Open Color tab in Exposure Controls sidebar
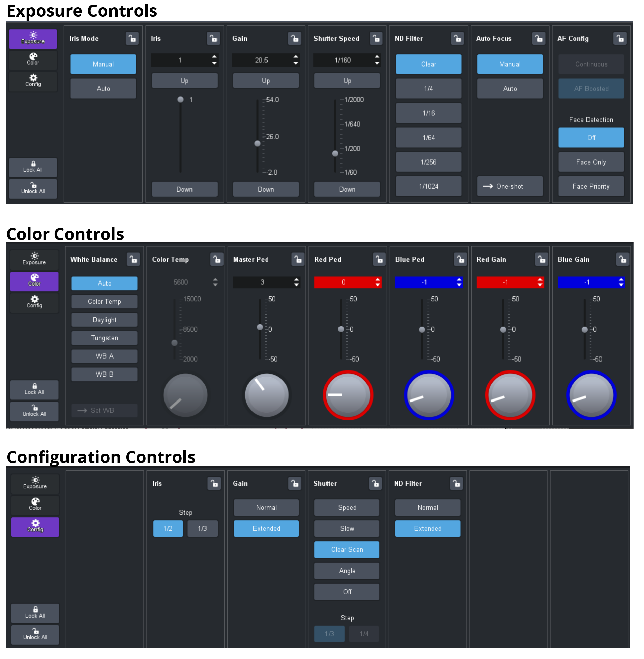This screenshot has width=644, height=659. (x=33, y=60)
